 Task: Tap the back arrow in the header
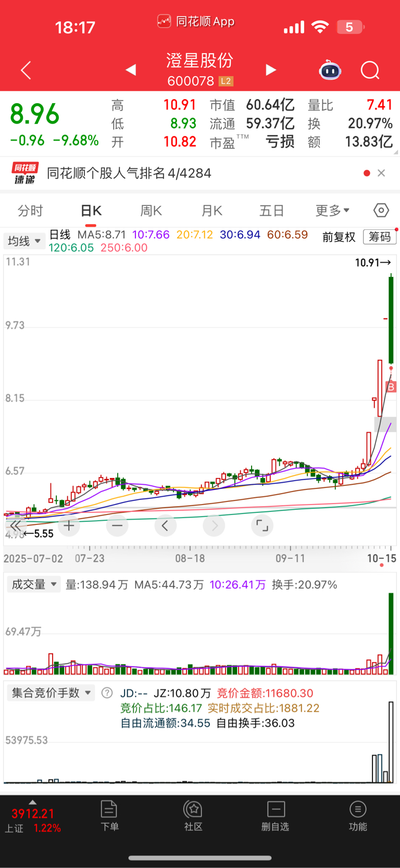pyautogui.click(x=26, y=70)
